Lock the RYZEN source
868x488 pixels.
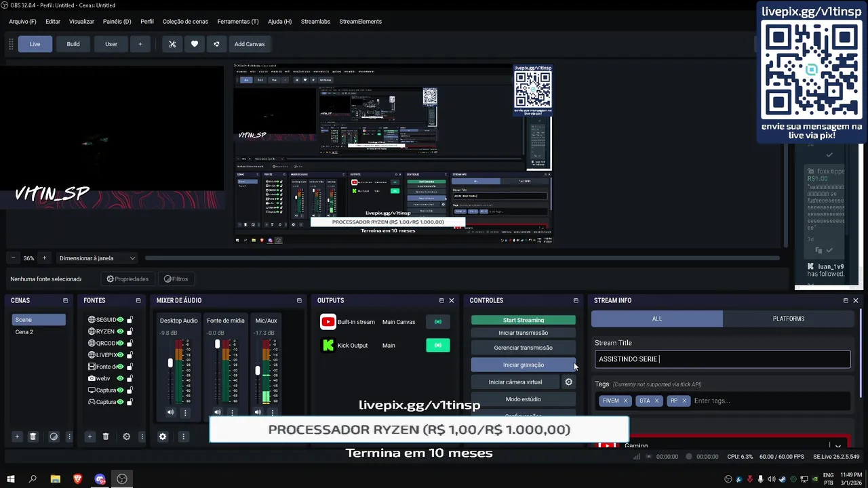tap(130, 331)
